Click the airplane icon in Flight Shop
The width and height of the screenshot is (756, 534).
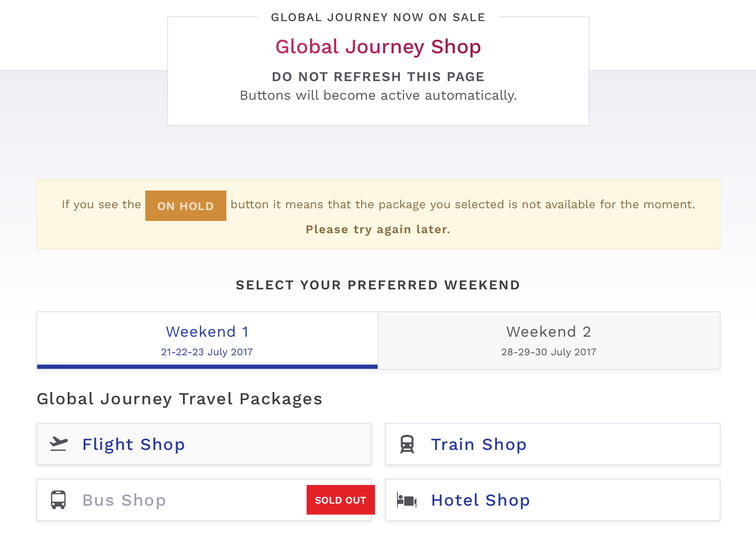[58, 444]
